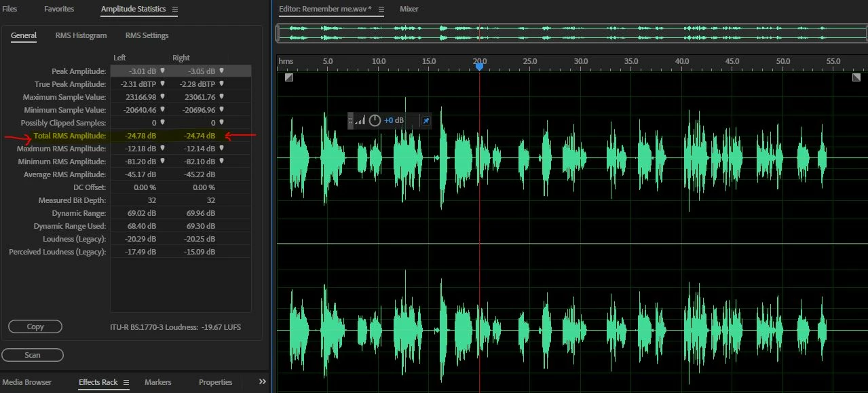Click the 45.0 mark on time ruler

pyautogui.click(x=732, y=61)
